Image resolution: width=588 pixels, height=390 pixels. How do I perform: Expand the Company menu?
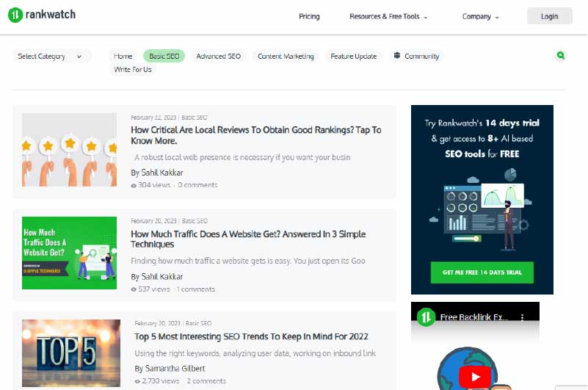480,16
